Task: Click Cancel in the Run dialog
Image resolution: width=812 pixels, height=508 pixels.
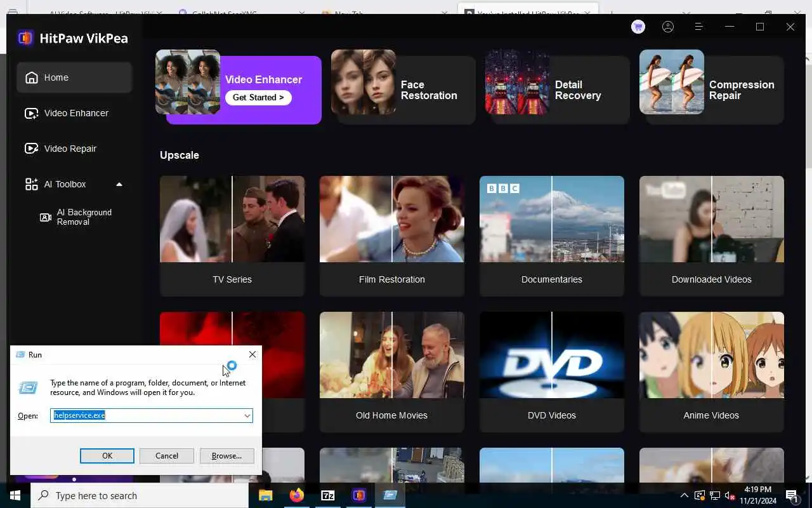Action: (x=167, y=456)
